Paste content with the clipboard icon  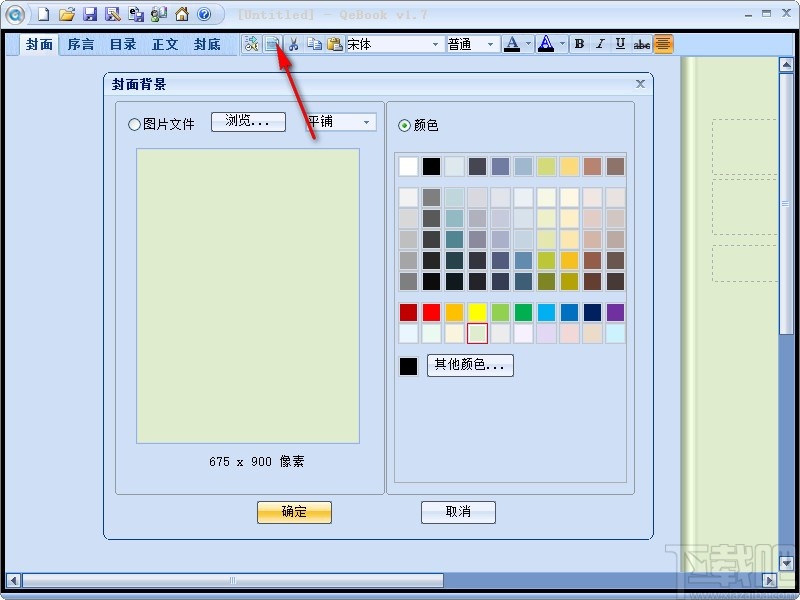(x=335, y=44)
